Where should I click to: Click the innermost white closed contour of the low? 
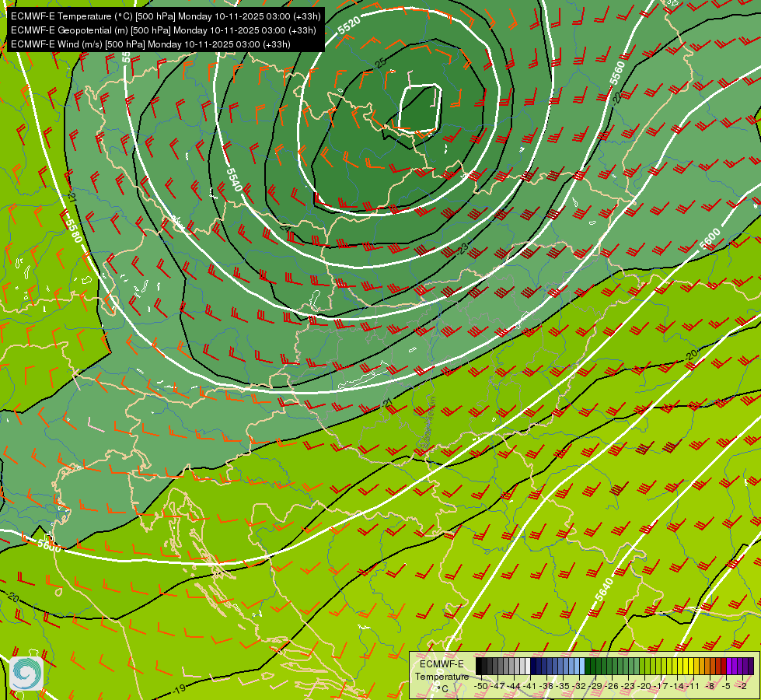[420, 108]
